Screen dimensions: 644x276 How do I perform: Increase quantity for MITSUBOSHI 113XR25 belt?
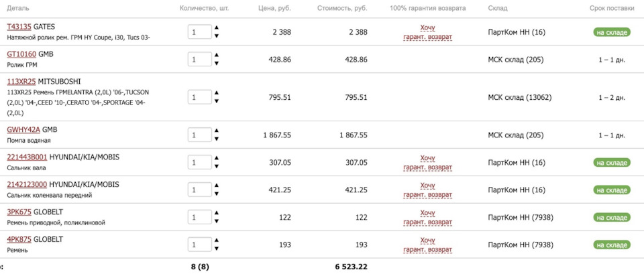point(217,93)
